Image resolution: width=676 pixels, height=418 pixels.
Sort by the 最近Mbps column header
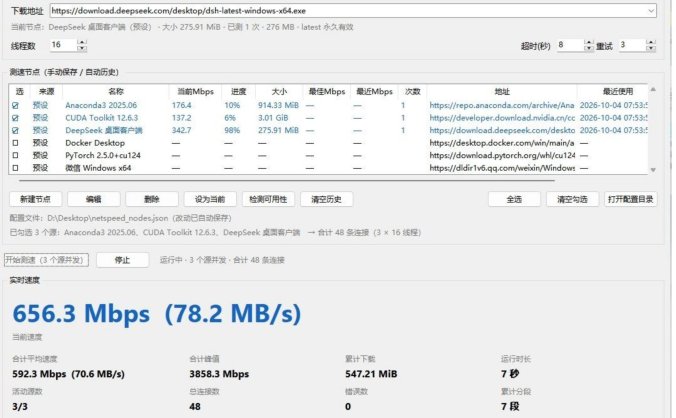(x=374, y=91)
